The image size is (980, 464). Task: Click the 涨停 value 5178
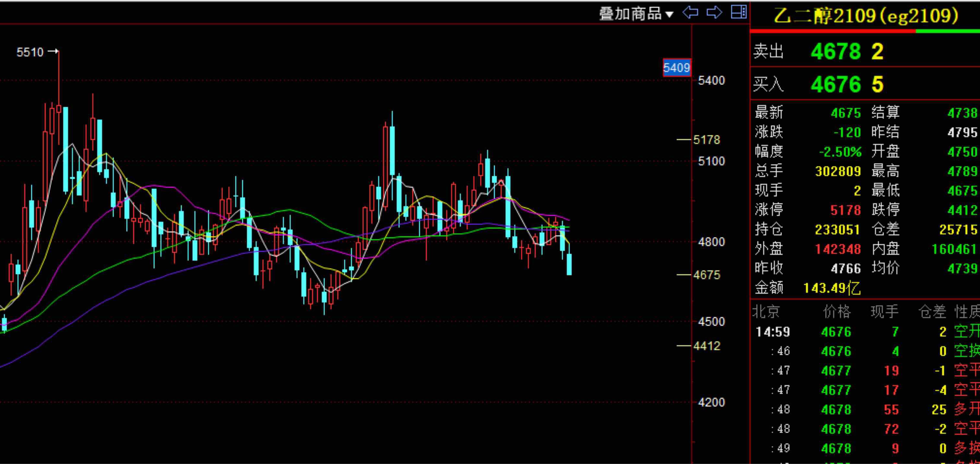pos(846,210)
